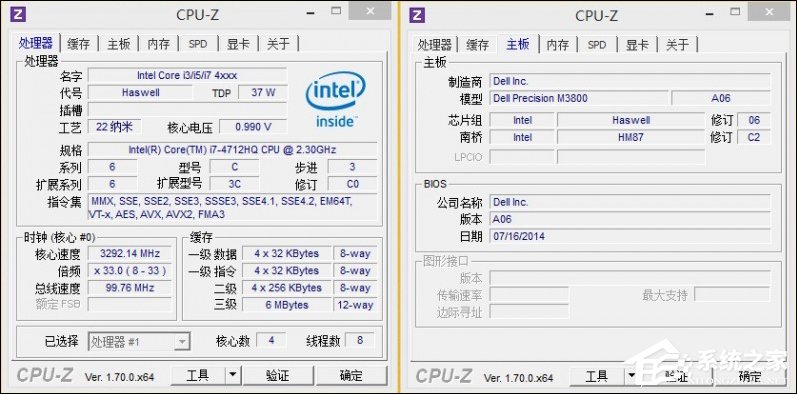797x394 pixels.
Task: Open 处理器 tab in left CPU-Z window
Action: click(36, 44)
